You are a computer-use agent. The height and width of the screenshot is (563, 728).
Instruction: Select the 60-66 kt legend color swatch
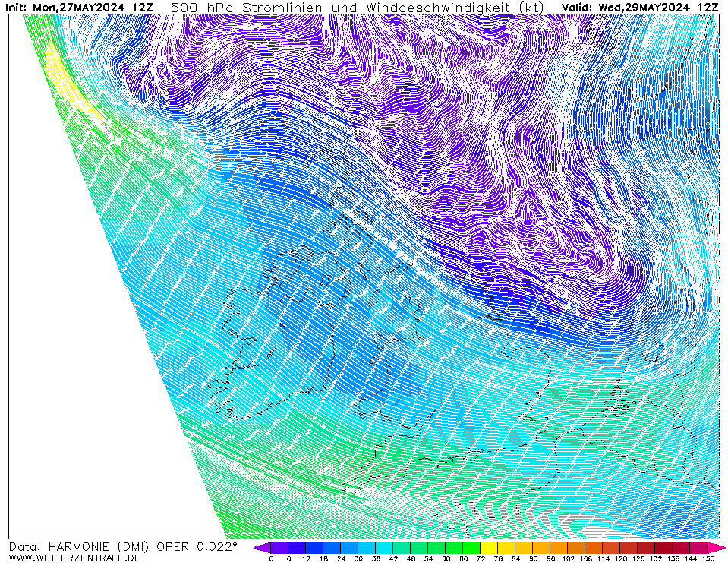click(x=455, y=548)
